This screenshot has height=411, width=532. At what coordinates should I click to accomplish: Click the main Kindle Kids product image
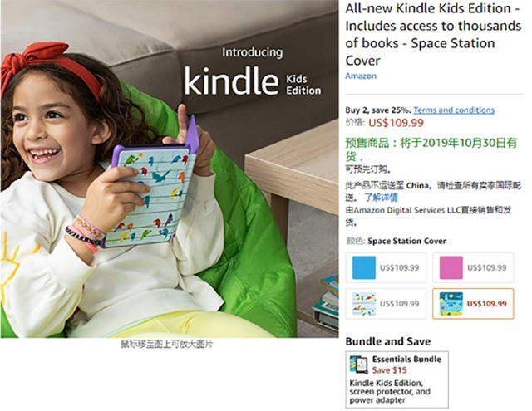click(170, 169)
